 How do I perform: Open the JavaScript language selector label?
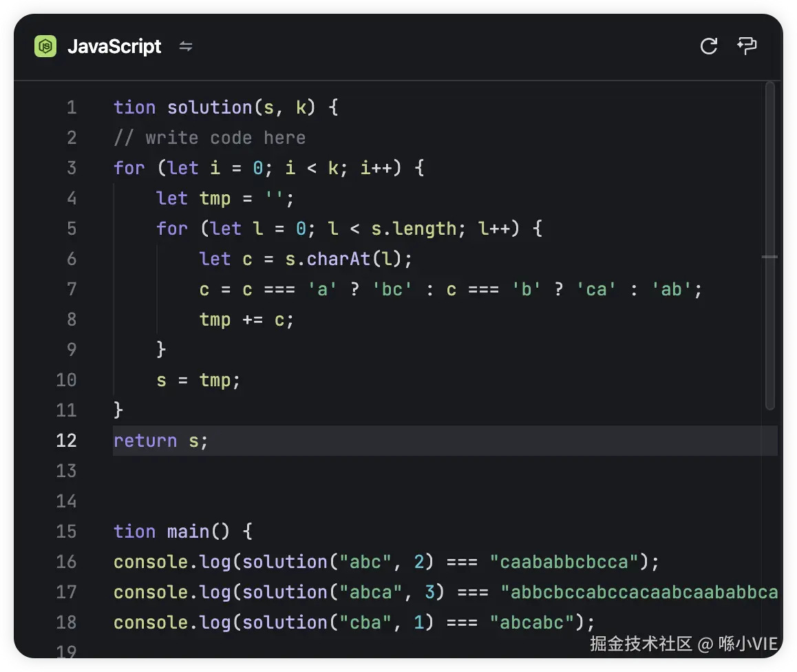(114, 46)
